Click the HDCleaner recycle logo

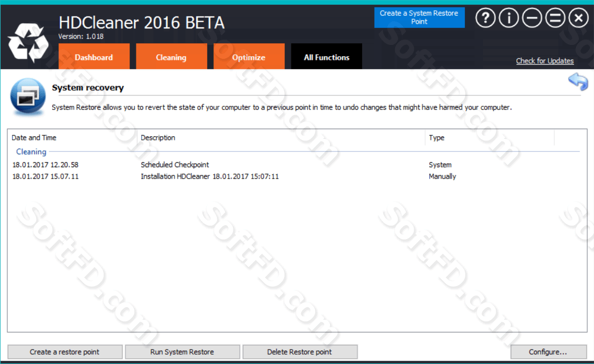point(28,42)
